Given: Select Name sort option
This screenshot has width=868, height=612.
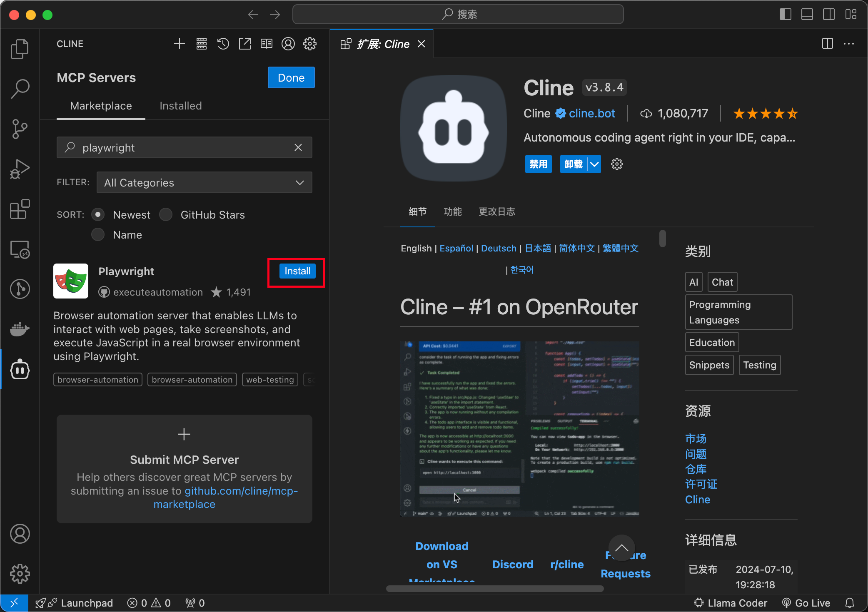Looking at the screenshot, I should click(x=98, y=235).
